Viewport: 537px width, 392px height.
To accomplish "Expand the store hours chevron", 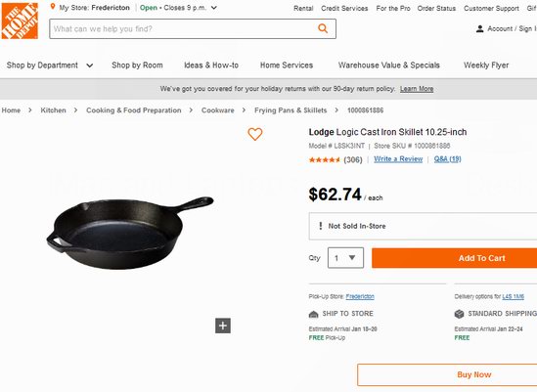I will pyautogui.click(x=213, y=8).
